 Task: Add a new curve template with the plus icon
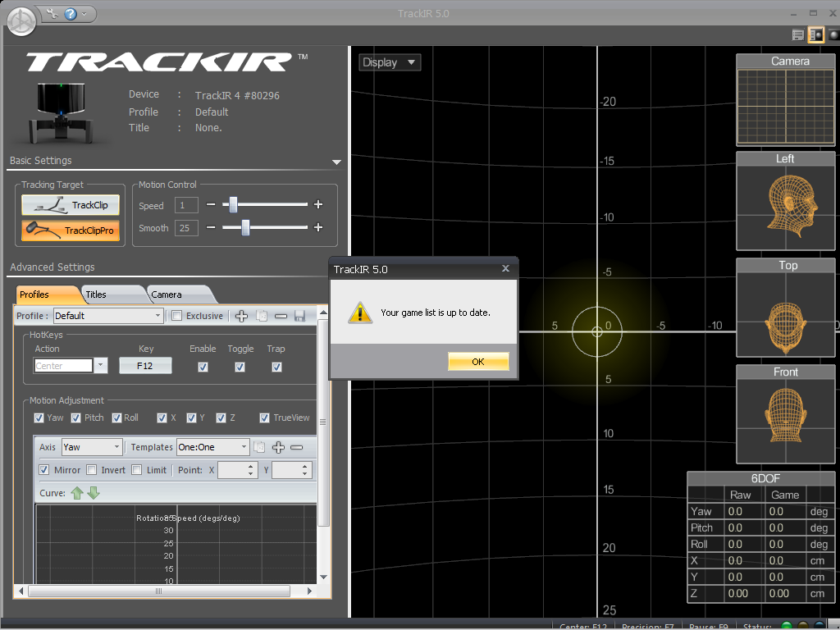pos(278,447)
